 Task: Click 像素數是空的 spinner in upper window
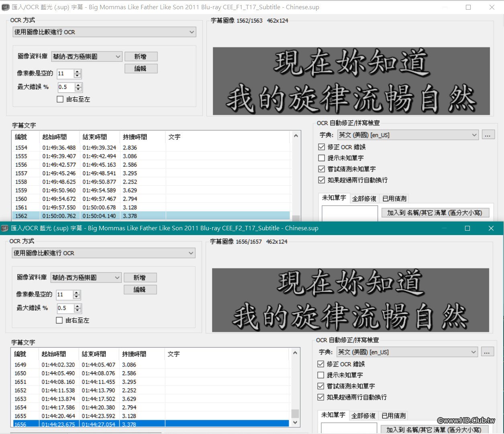pos(69,74)
